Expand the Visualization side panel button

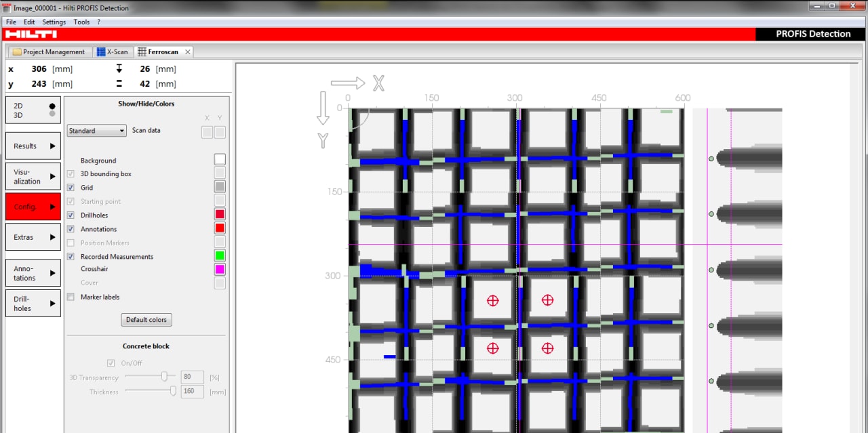pos(33,176)
